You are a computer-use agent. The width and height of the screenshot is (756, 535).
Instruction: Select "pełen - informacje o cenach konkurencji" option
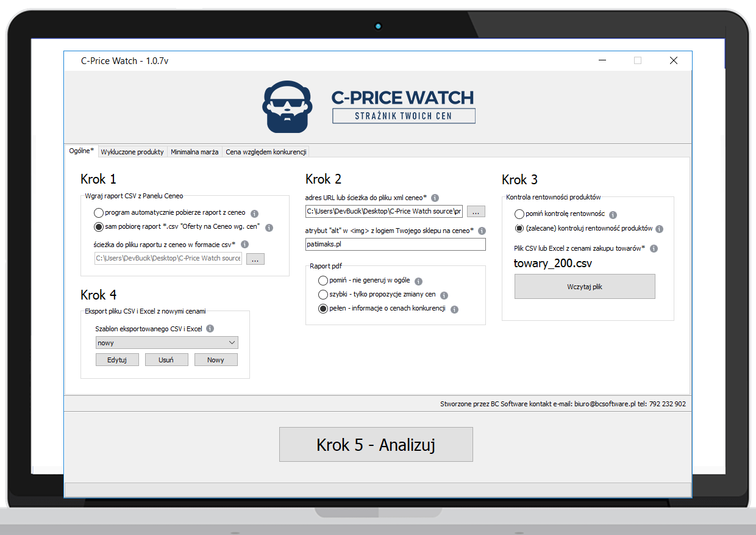[x=323, y=309]
